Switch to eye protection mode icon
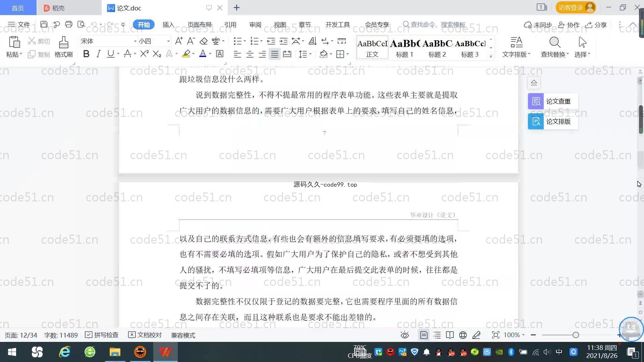This screenshot has height=362, width=644. [405, 335]
